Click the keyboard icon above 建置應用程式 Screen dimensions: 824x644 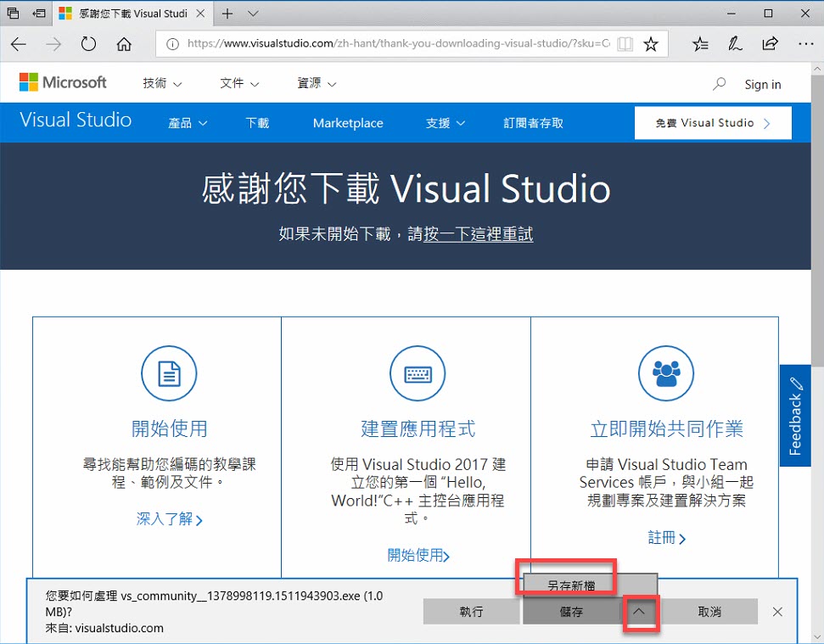point(418,373)
